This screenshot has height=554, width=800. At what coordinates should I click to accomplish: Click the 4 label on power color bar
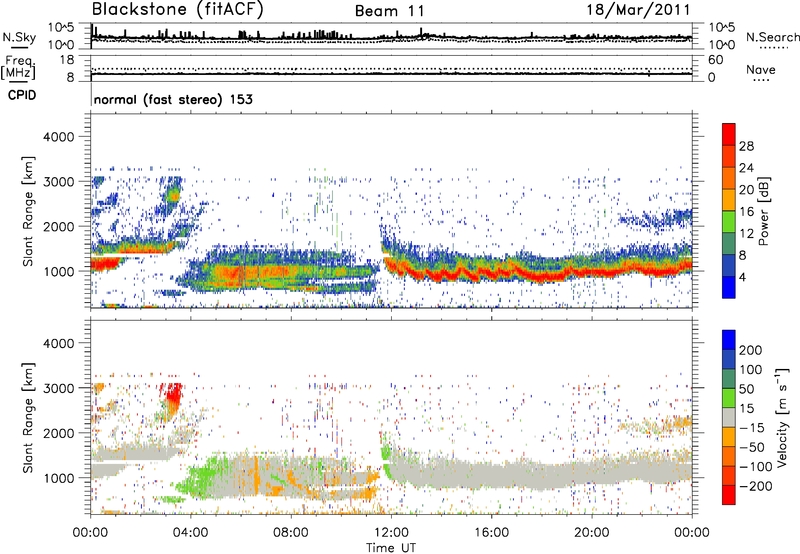tap(743, 278)
